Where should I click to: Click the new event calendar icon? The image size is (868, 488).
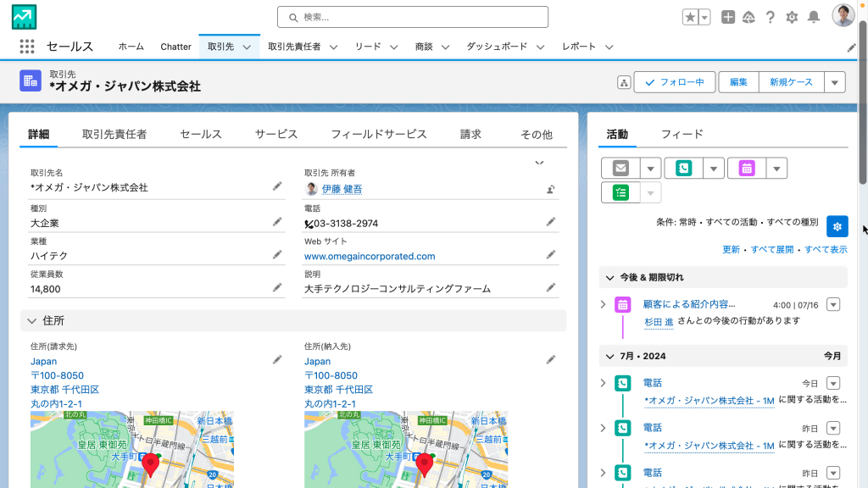point(747,168)
